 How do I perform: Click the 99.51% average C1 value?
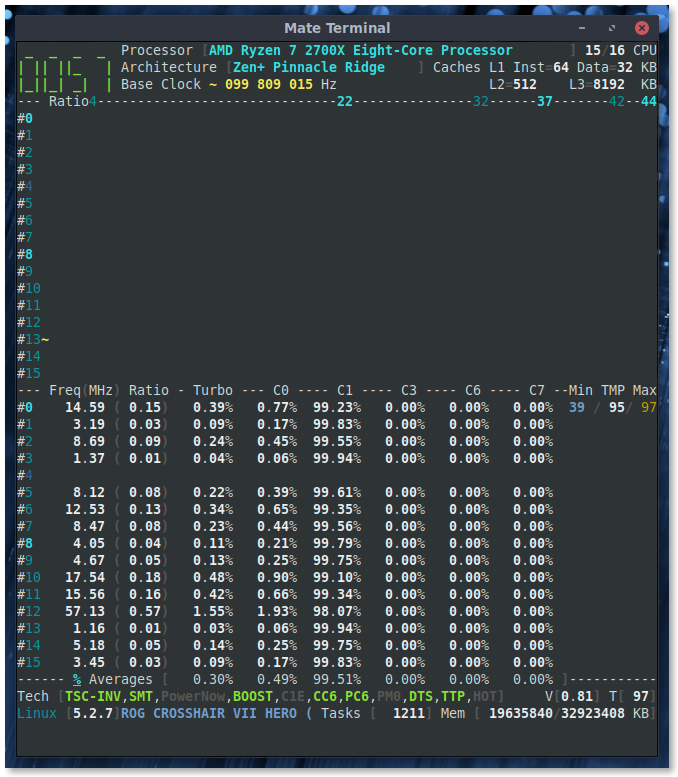tap(337, 679)
